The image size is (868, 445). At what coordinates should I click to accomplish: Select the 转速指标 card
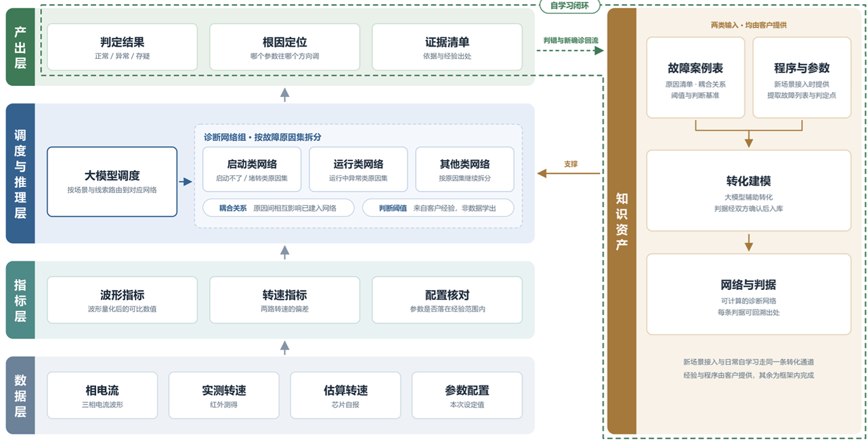pos(284,300)
